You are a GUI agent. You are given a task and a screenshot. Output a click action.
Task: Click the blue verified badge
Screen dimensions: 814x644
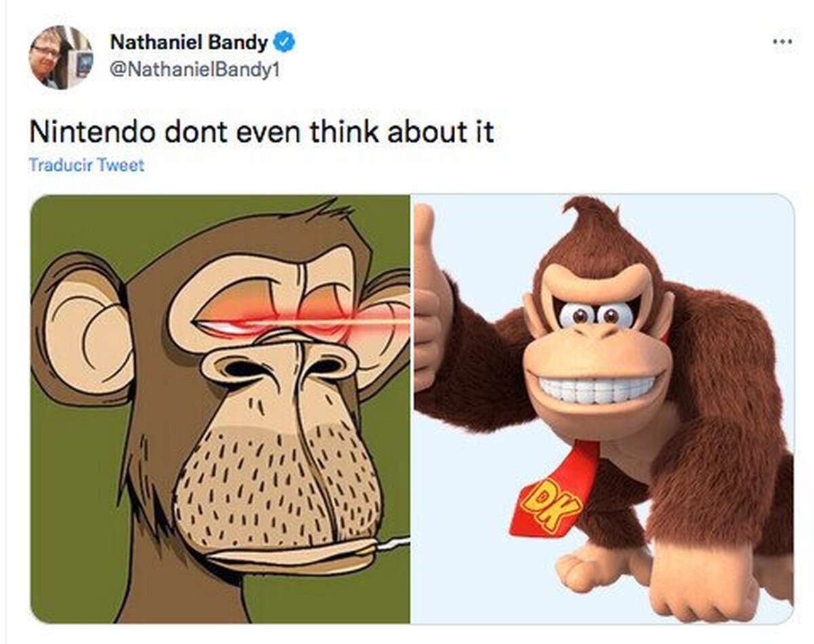coord(284,42)
